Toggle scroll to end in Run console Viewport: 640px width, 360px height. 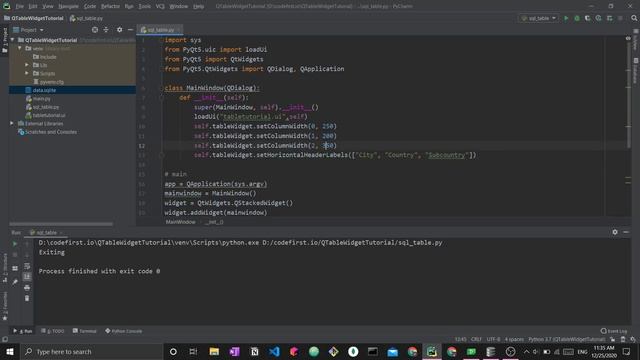click(x=27, y=277)
